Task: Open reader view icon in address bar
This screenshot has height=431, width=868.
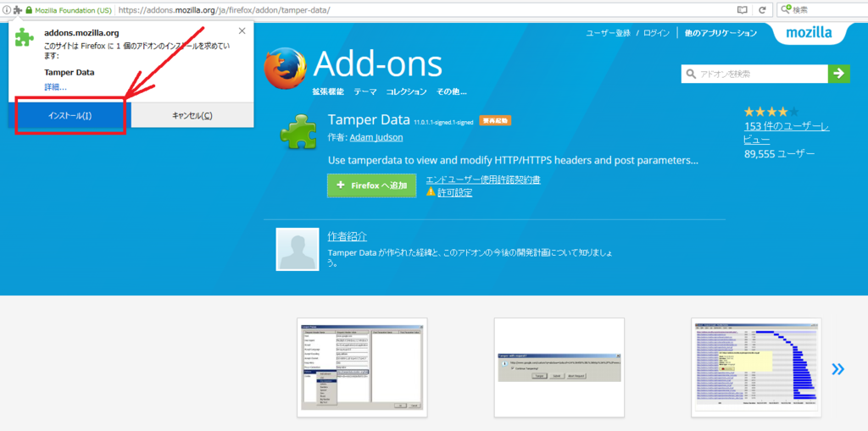Action: 742,10
